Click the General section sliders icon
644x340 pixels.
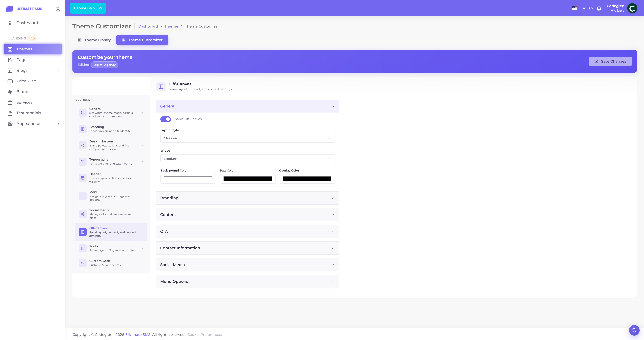83,113
